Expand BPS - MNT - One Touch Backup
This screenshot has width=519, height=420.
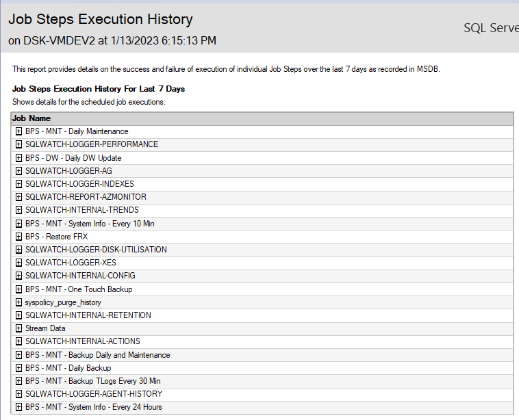(x=19, y=289)
